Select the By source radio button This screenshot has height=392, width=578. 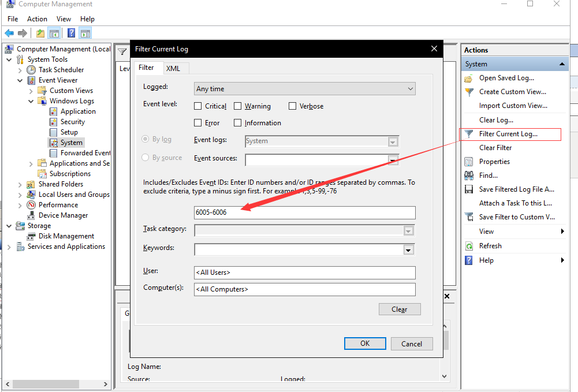click(x=144, y=157)
